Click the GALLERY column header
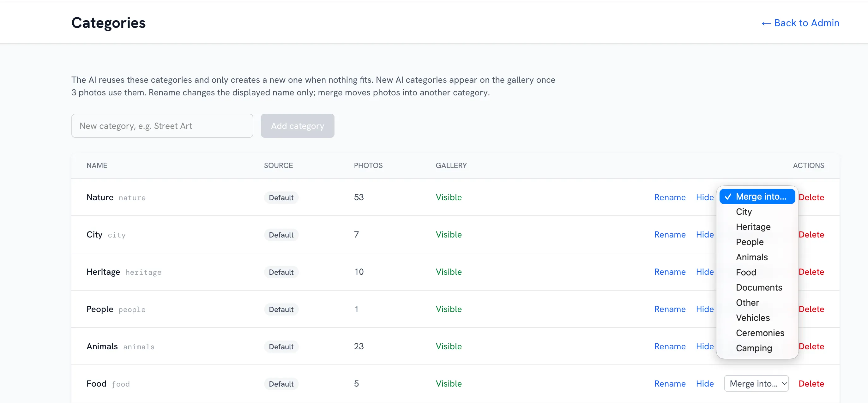Screen dimensions: 868x403 451,165
